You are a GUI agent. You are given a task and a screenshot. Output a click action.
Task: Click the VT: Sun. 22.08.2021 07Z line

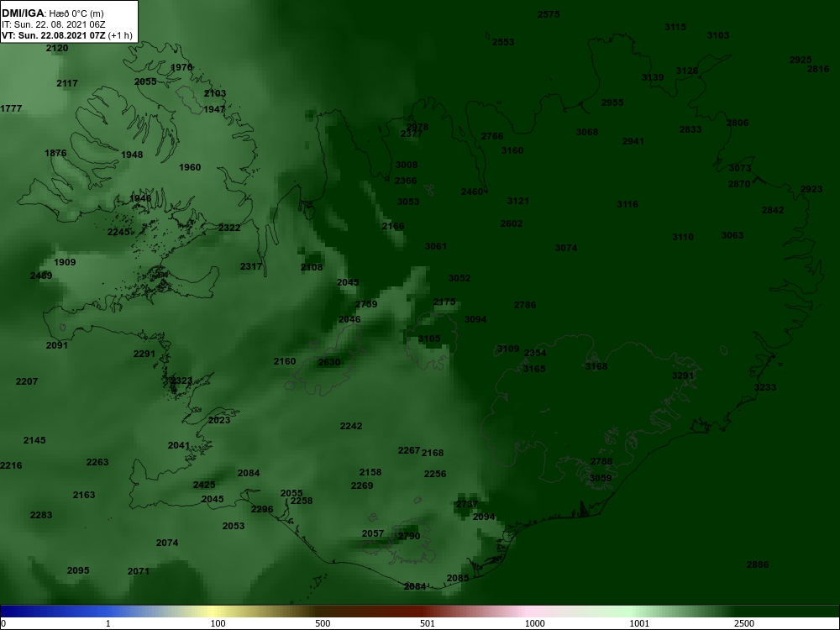click(67, 36)
